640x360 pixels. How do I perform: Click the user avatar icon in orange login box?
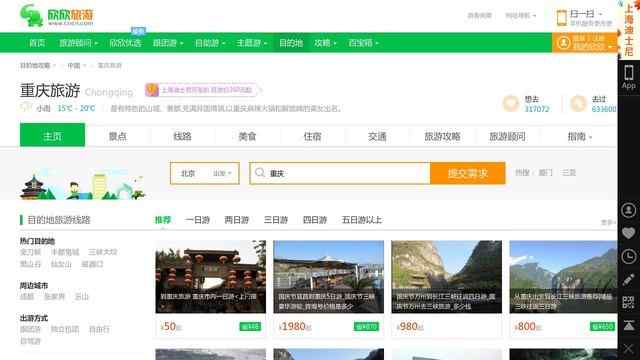tap(564, 43)
